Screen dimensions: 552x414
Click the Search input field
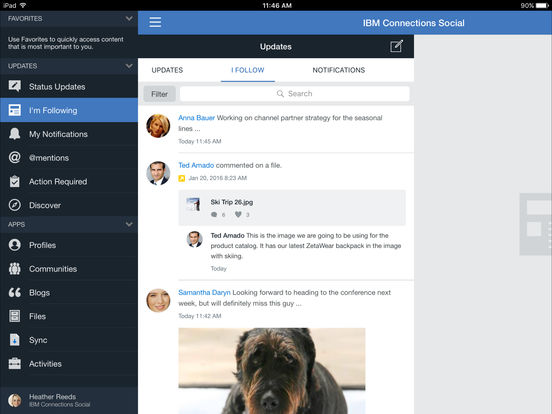pyautogui.click(x=295, y=94)
